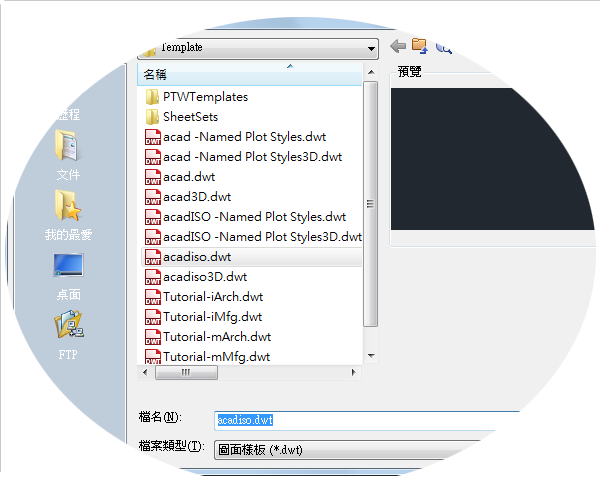Choose acadiso3D.dwt from the list

click(196, 277)
